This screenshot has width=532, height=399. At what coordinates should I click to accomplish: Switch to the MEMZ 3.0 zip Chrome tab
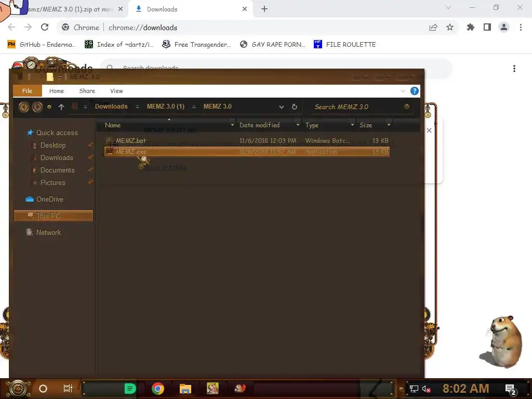[x=70, y=9]
